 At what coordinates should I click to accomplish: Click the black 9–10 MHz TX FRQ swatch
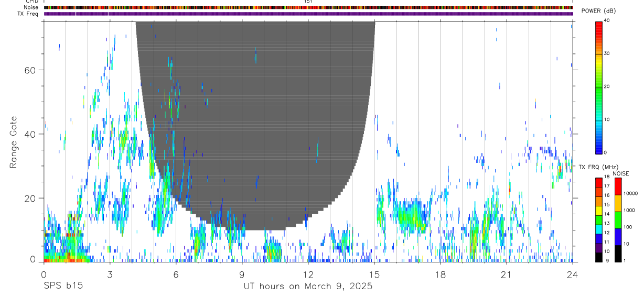(598, 257)
